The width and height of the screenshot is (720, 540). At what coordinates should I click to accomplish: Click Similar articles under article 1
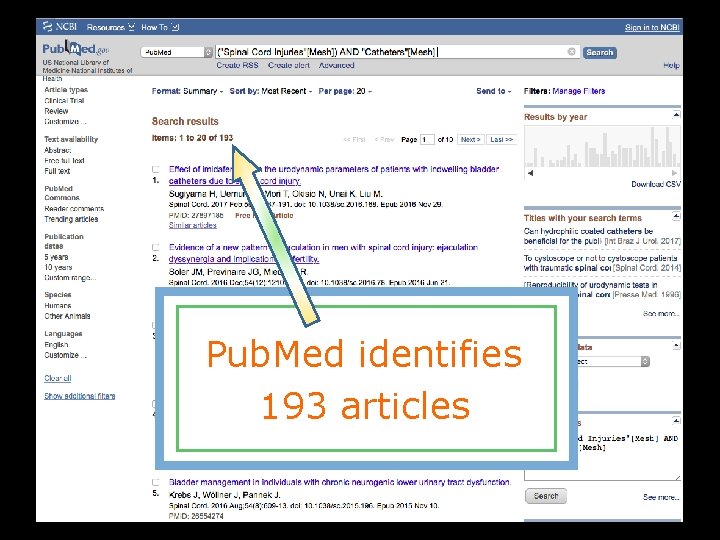pyautogui.click(x=192, y=225)
